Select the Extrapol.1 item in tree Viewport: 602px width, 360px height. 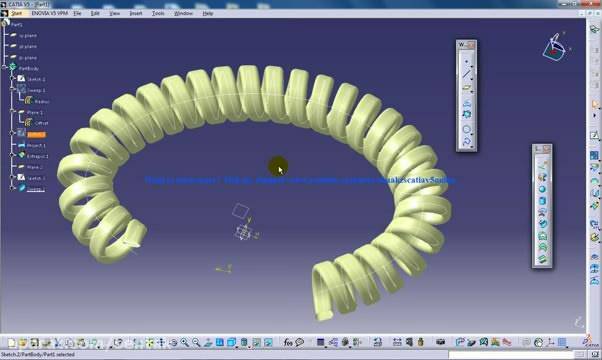pyautogui.click(x=38, y=156)
